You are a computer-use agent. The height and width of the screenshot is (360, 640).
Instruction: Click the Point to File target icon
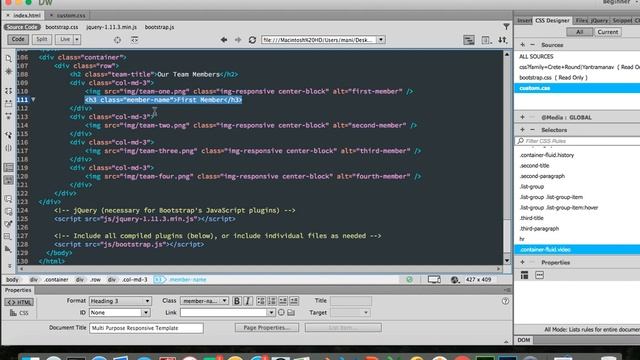[281, 312]
